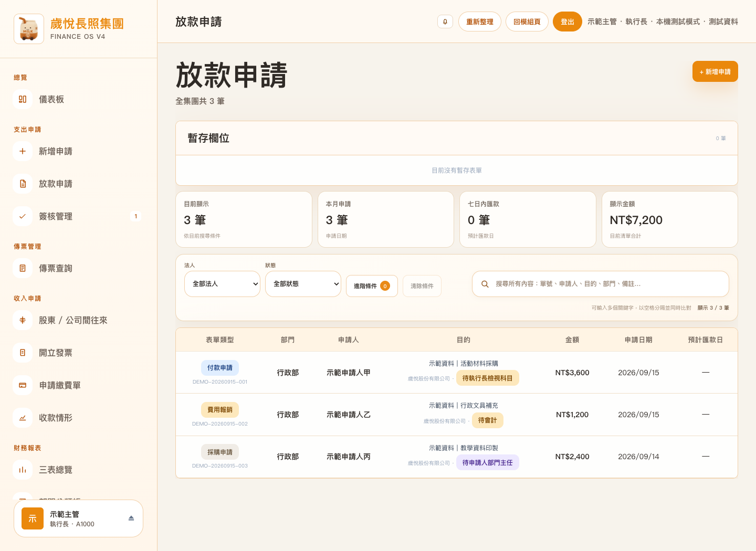Click the 預計匯款日 column header

tap(706, 340)
